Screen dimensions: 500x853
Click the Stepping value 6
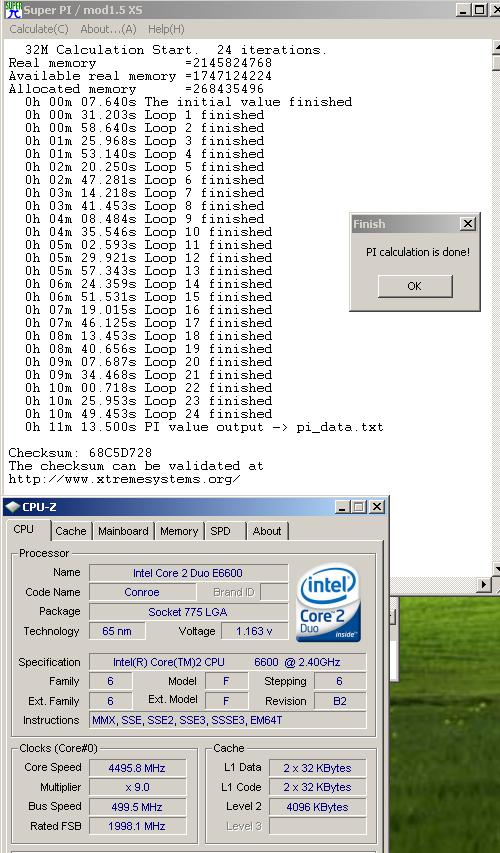[340, 681]
